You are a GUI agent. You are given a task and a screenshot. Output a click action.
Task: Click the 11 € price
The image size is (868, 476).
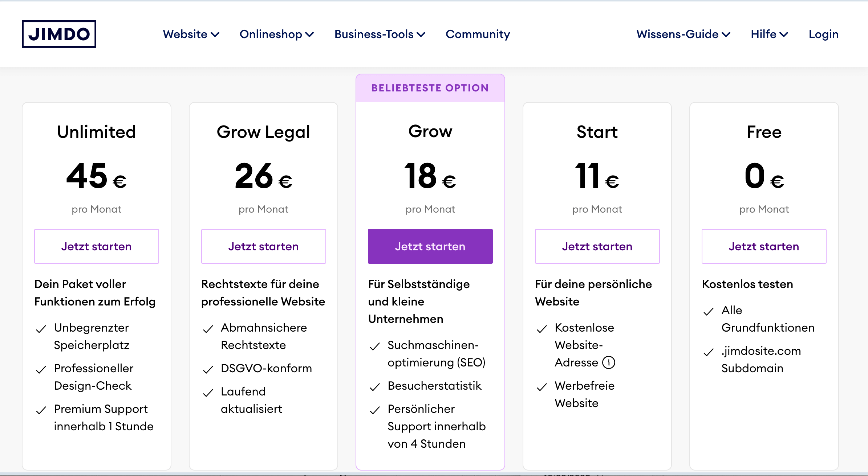click(597, 176)
